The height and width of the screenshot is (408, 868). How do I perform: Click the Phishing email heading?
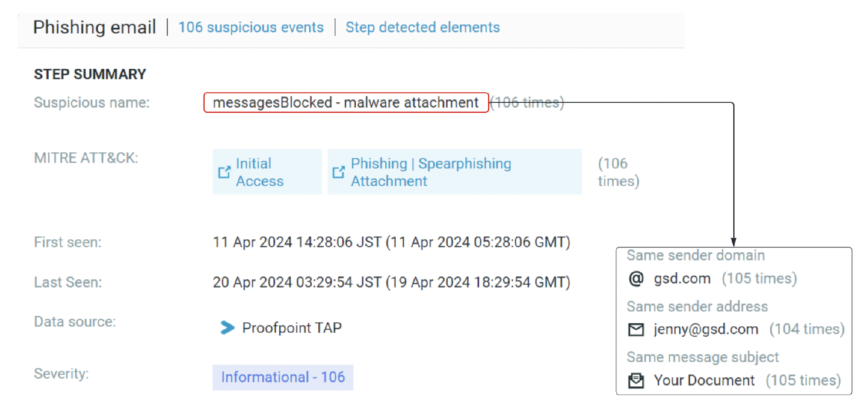[x=95, y=28]
